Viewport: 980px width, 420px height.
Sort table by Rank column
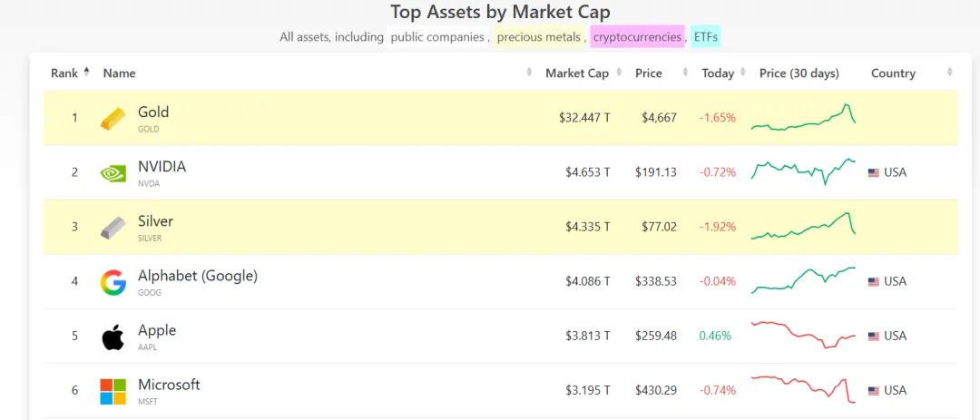pyautogui.click(x=65, y=73)
